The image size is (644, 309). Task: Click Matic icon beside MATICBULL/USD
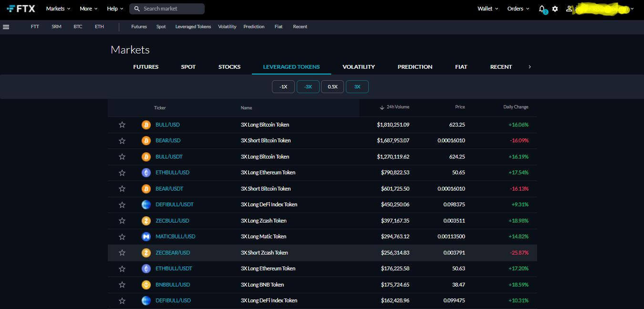tap(146, 236)
